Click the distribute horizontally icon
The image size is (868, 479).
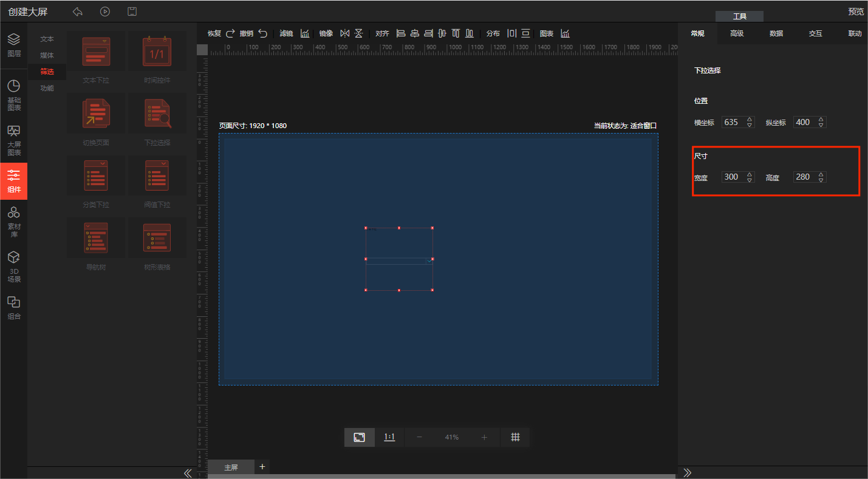click(x=511, y=33)
